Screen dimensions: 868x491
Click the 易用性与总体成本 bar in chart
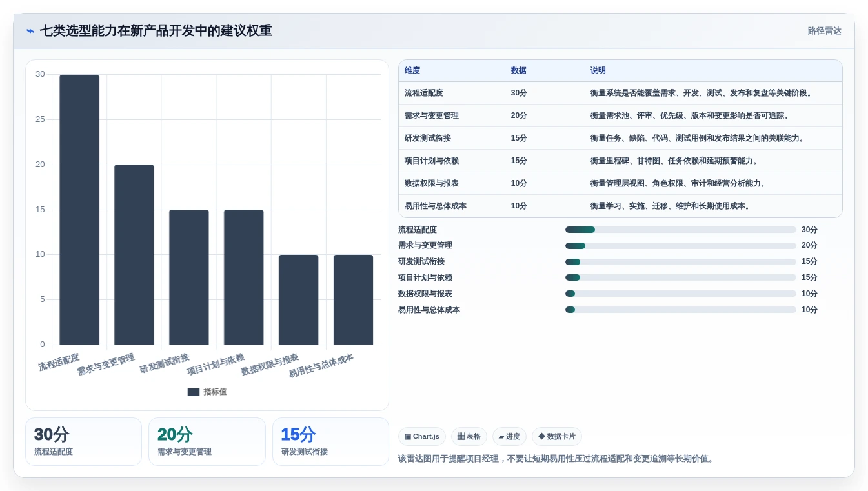[354, 300]
